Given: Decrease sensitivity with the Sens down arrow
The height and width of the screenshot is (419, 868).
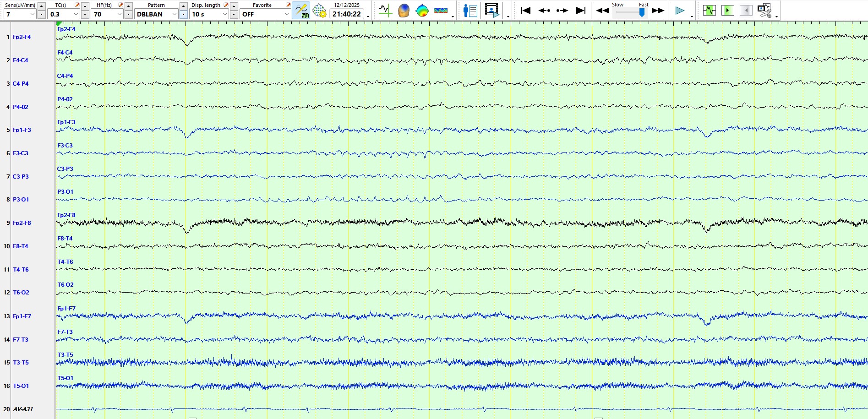Looking at the screenshot, I should [41, 15].
